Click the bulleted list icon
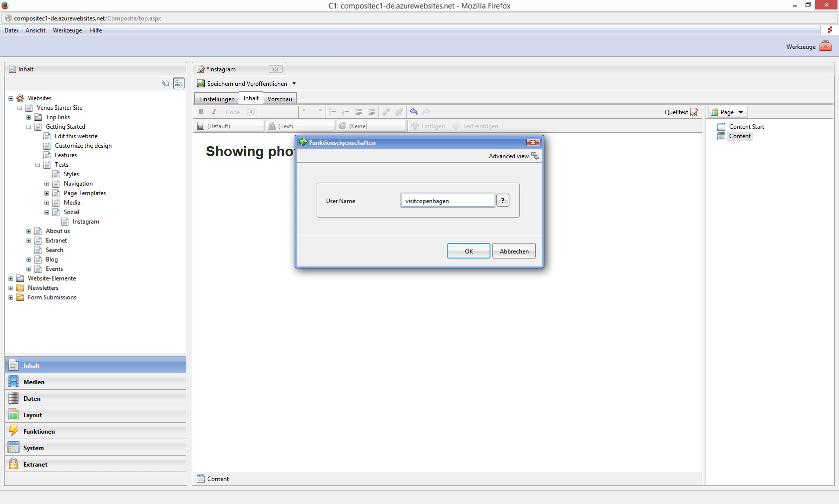Image resolution: width=839 pixels, height=504 pixels. click(333, 112)
